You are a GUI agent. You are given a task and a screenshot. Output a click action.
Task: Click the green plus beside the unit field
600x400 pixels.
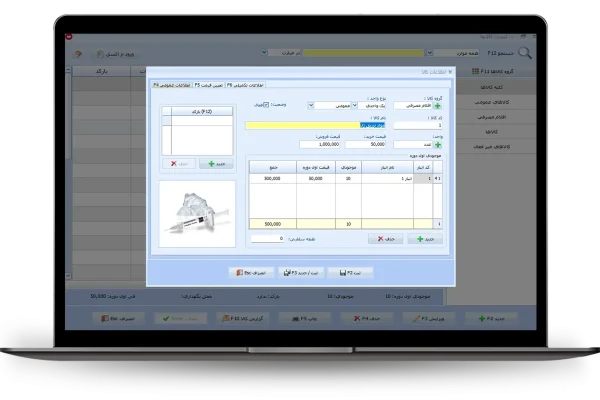click(437, 144)
